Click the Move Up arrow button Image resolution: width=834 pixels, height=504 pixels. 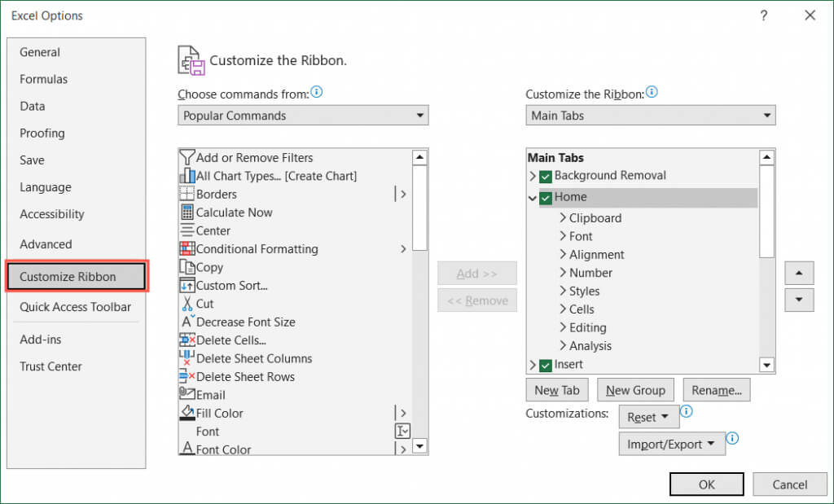point(799,273)
